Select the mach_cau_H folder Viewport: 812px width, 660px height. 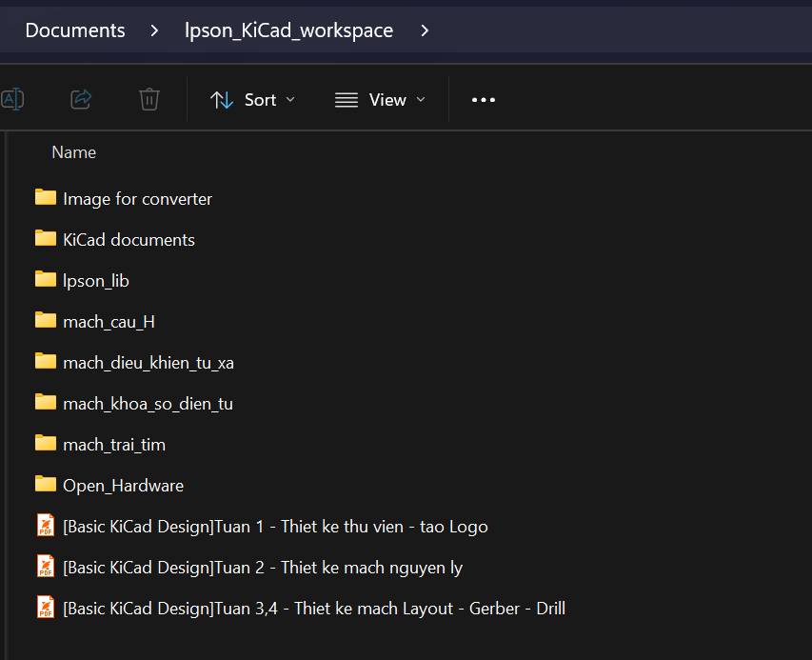coord(109,322)
